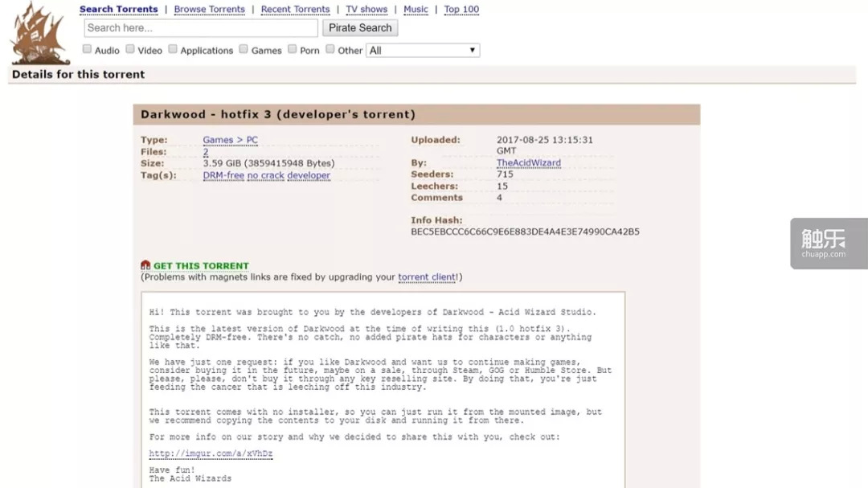This screenshot has height=488, width=868.
Task: Check the Games filter box
Action: point(244,49)
